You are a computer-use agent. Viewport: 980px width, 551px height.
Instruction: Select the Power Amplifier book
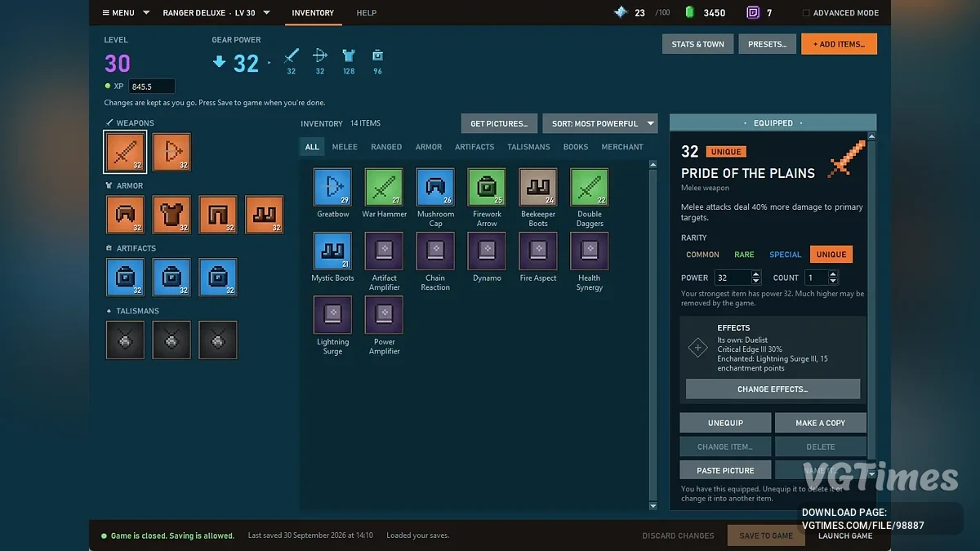[x=384, y=315]
